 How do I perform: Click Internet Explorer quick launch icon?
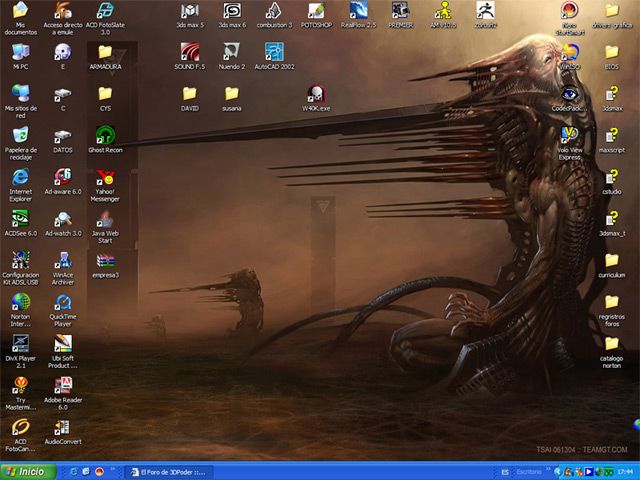pyautogui.click(x=74, y=472)
